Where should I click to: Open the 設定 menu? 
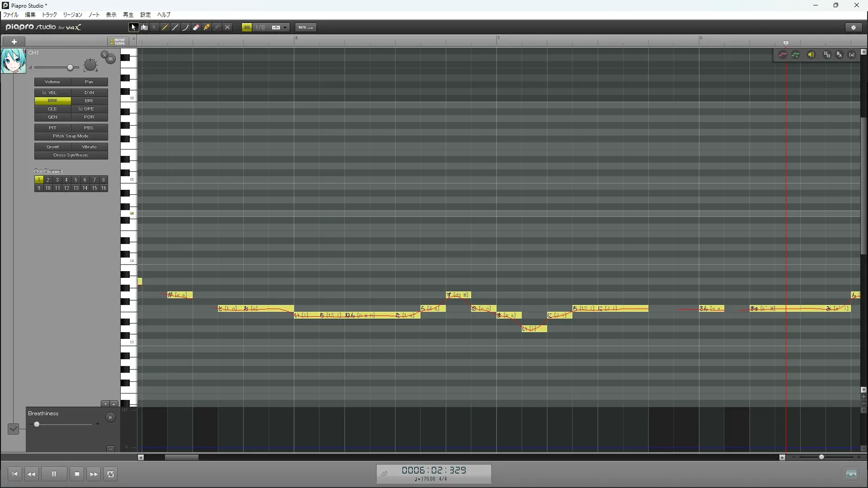[145, 15]
